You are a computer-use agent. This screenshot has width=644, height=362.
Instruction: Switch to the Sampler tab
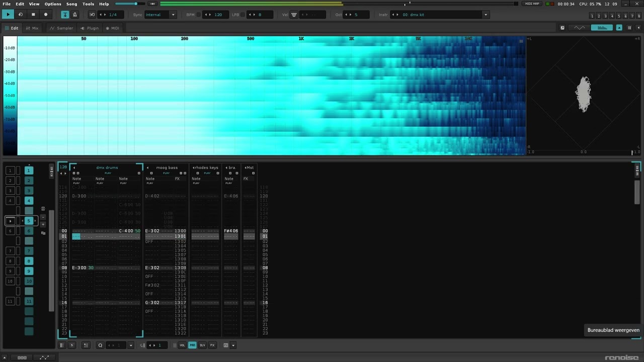(61, 28)
